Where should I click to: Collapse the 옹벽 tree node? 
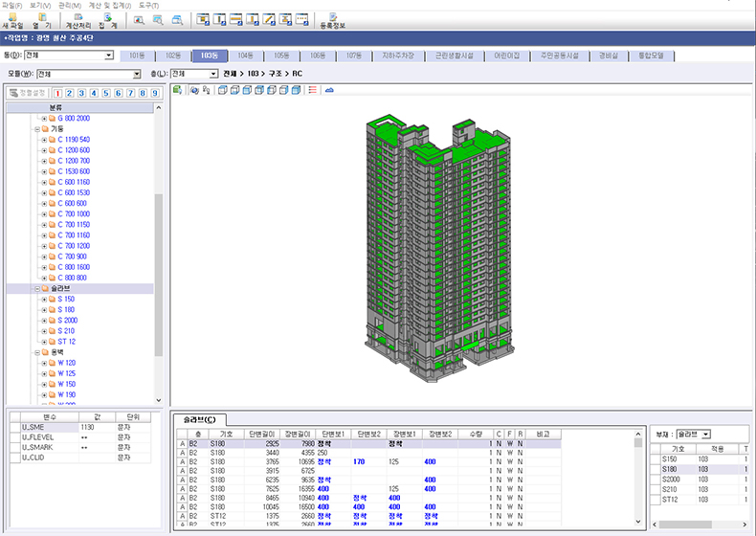37,352
